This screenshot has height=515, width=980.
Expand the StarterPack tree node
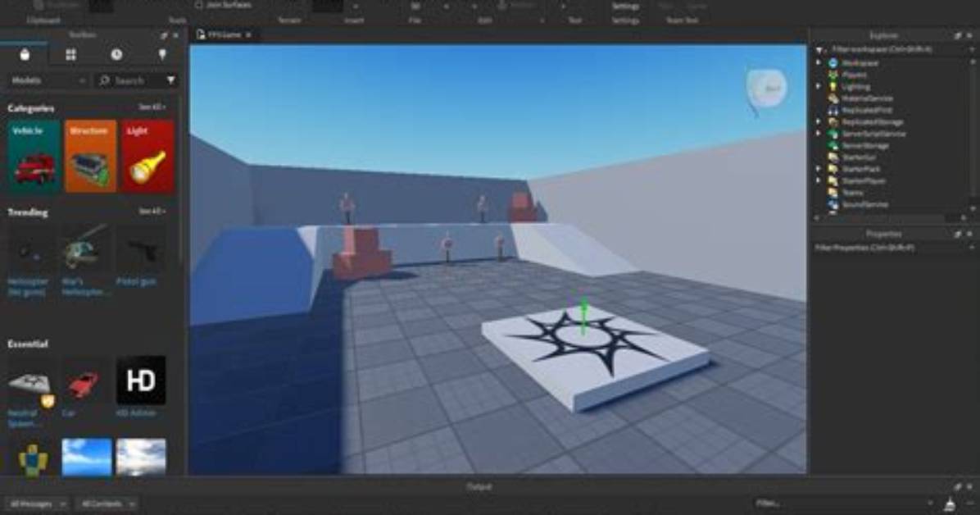(x=818, y=169)
